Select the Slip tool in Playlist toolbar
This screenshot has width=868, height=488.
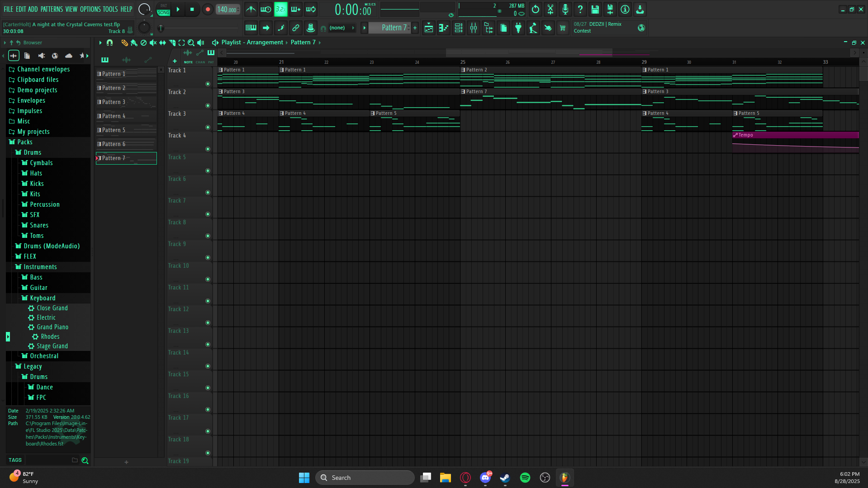click(x=162, y=43)
